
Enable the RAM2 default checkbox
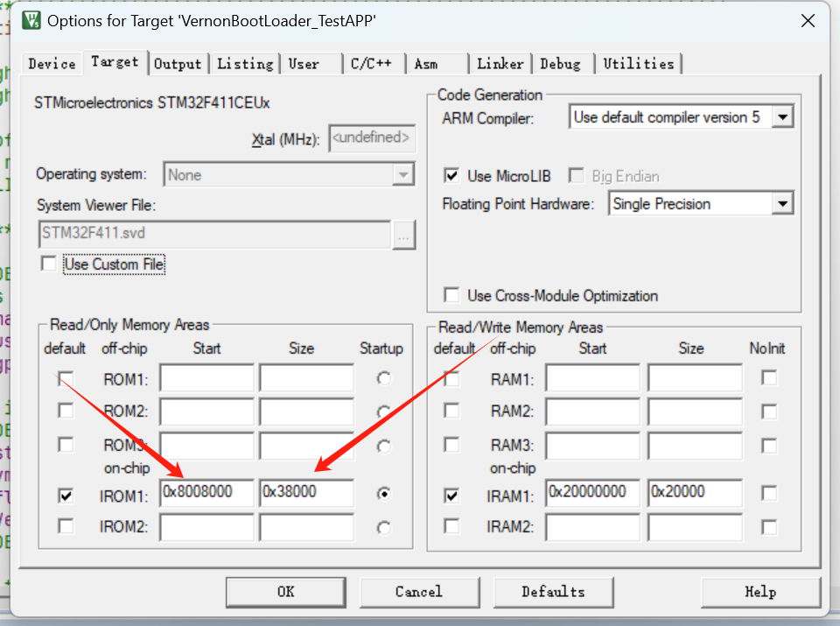point(451,411)
